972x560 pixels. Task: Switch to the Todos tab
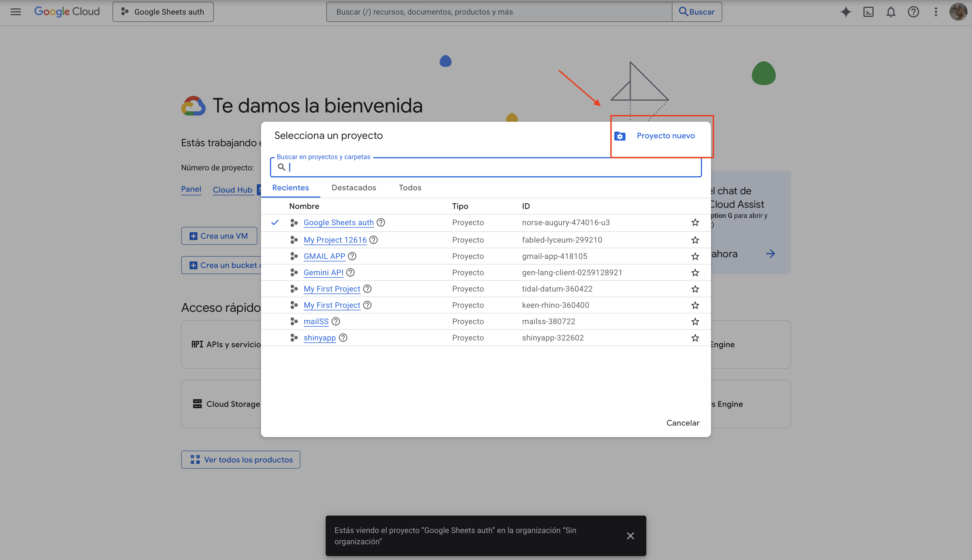pyautogui.click(x=410, y=188)
